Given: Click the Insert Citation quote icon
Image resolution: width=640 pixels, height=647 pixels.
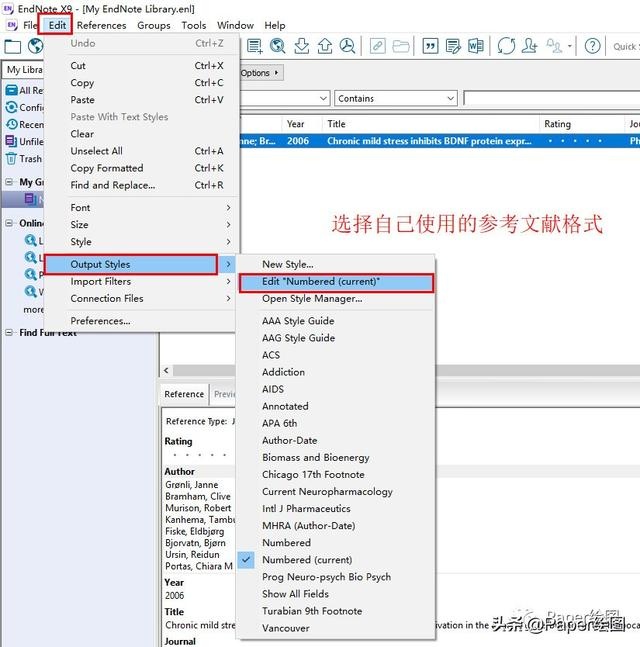Looking at the screenshot, I should [x=430, y=46].
